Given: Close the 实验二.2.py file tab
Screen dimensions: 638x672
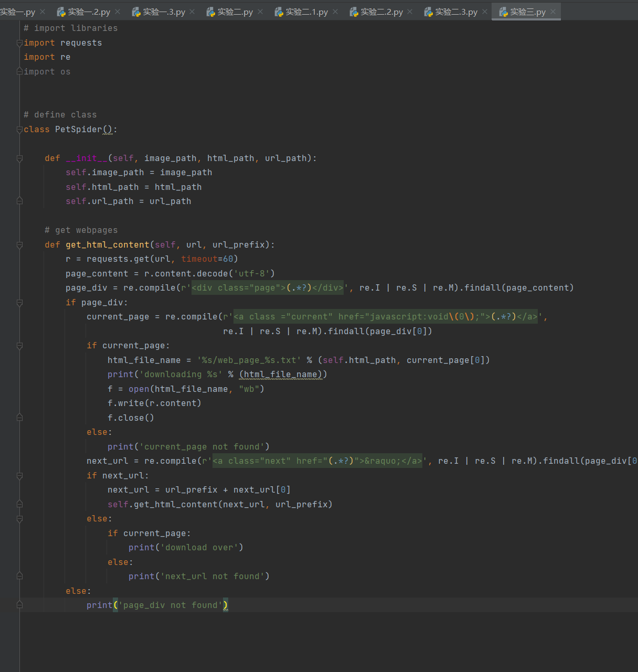Looking at the screenshot, I should point(410,12).
